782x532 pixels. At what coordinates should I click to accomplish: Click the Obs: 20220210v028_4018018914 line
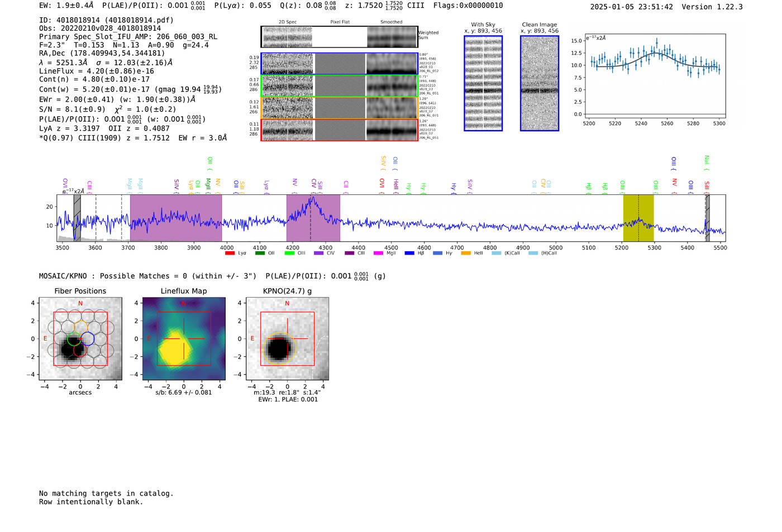tap(100, 28)
